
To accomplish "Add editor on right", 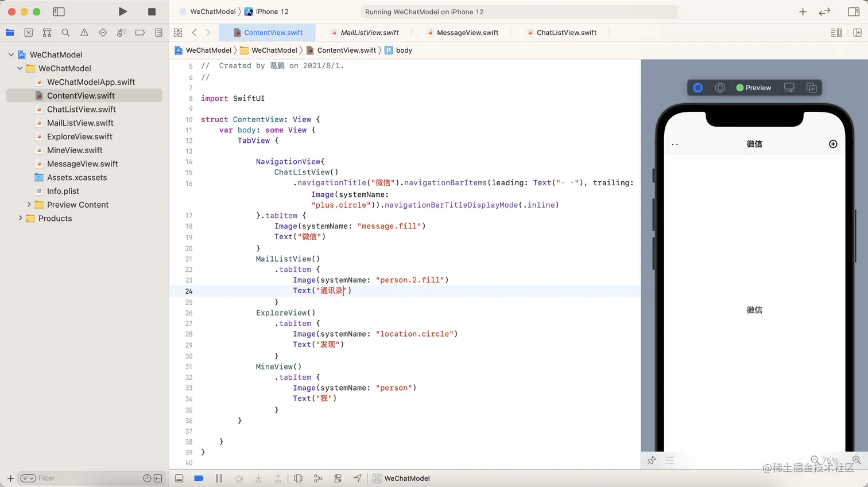I will click(857, 33).
